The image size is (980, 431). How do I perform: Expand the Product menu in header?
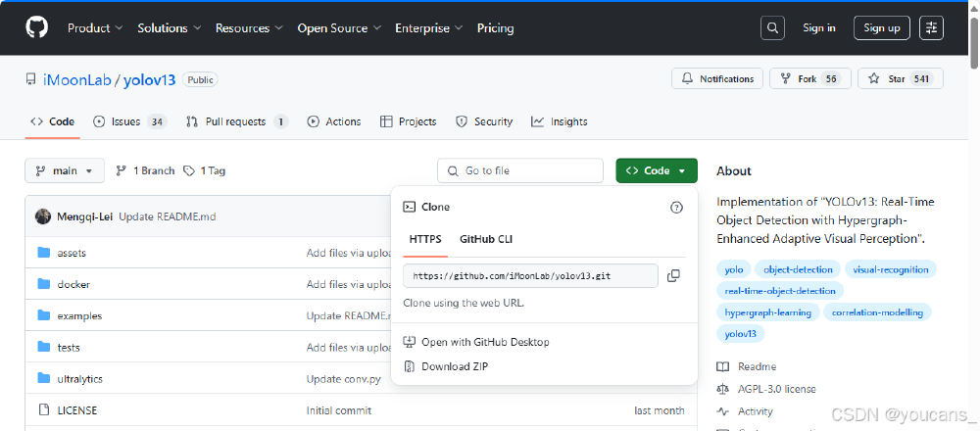(95, 28)
